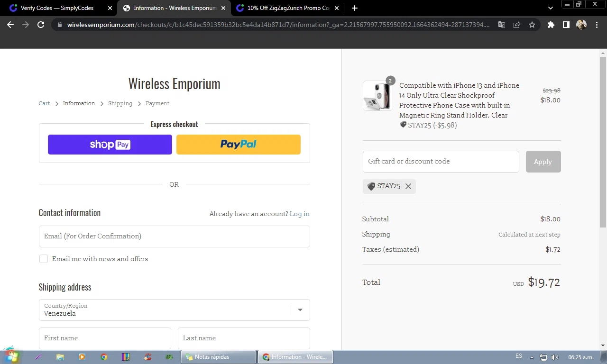Focus the Email order confirmation field

[x=175, y=236]
